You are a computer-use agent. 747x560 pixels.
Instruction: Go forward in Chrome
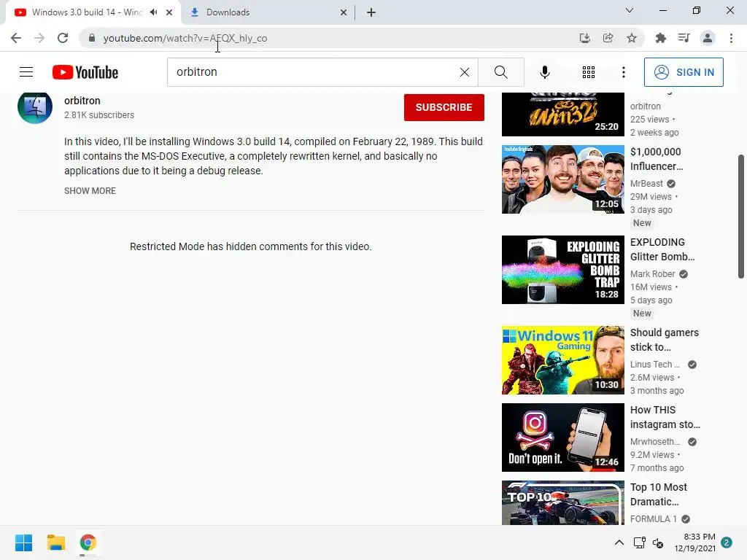tap(39, 38)
